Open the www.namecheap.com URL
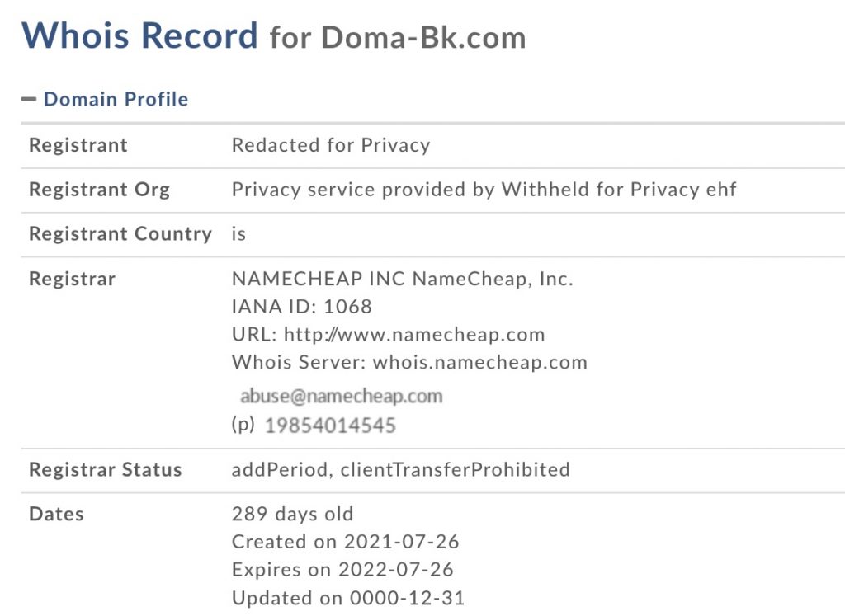The height and width of the screenshot is (616, 845). [414, 335]
